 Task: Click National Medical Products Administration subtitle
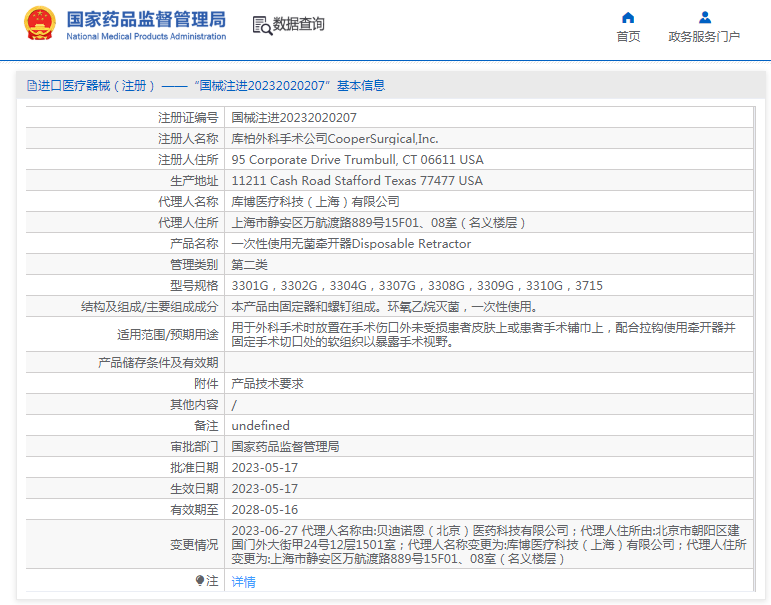click(146, 36)
